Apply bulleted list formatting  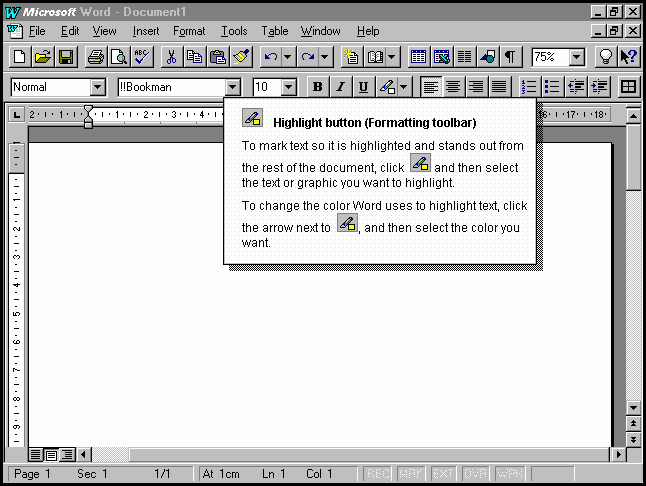(552, 86)
